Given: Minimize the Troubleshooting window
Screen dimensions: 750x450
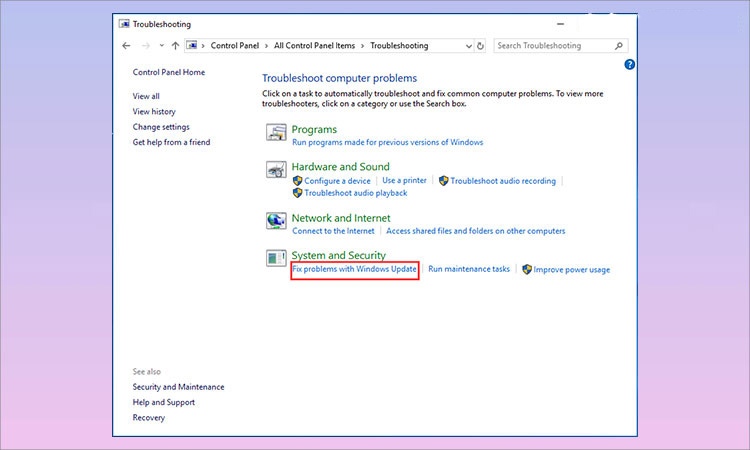Looking at the screenshot, I should [561, 24].
